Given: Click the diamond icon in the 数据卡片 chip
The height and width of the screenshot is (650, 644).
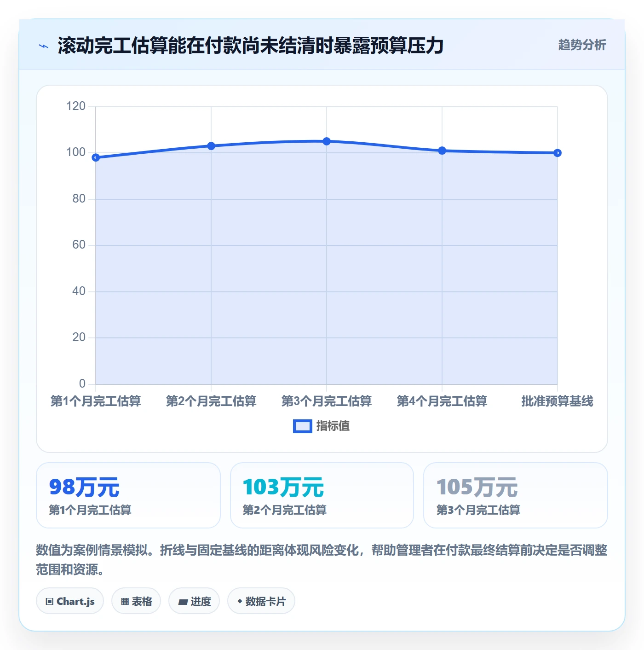Looking at the screenshot, I should click(240, 601).
